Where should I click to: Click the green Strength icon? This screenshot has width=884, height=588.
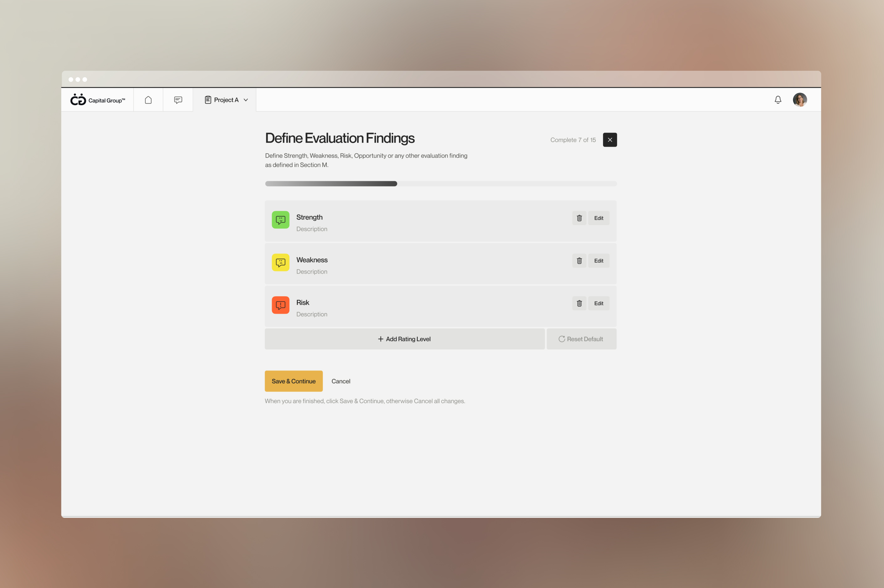[280, 220]
